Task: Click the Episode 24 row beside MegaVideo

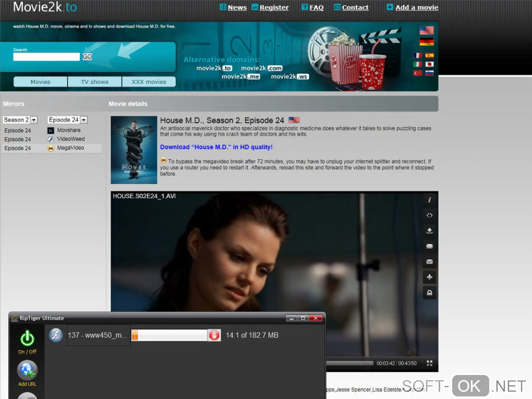Action: [x=18, y=148]
